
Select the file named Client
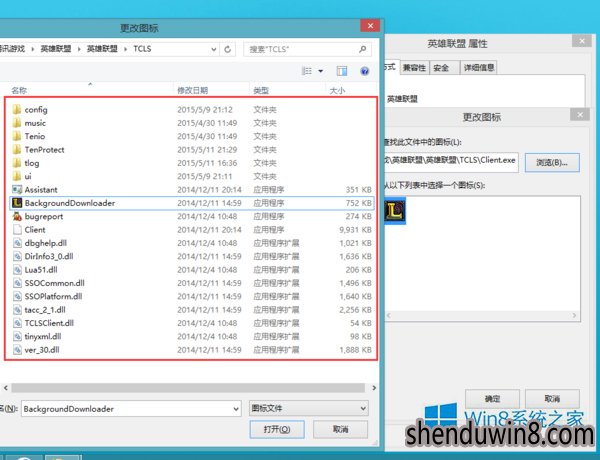[35, 230]
